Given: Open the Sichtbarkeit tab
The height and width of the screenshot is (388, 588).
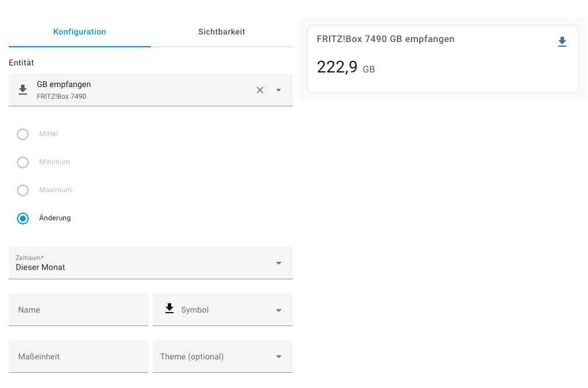Looking at the screenshot, I should click(x=222, y=32).
